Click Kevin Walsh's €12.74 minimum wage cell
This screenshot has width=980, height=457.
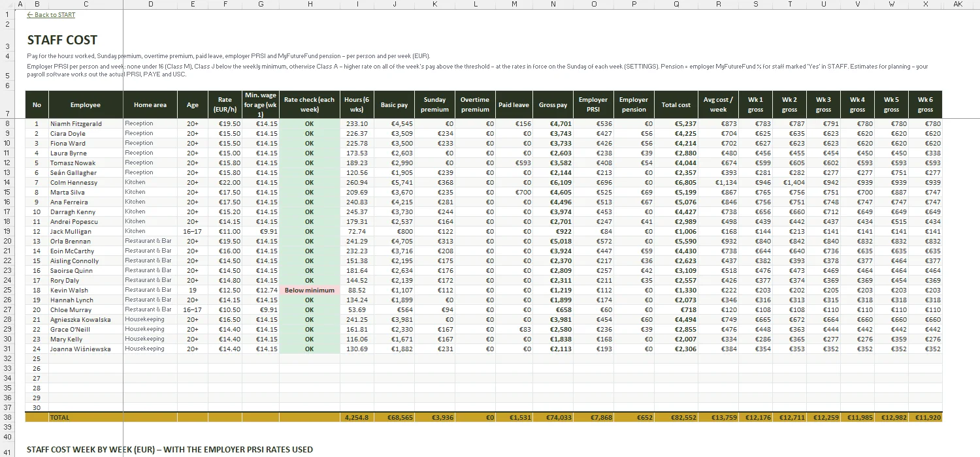tap(261, 290)
